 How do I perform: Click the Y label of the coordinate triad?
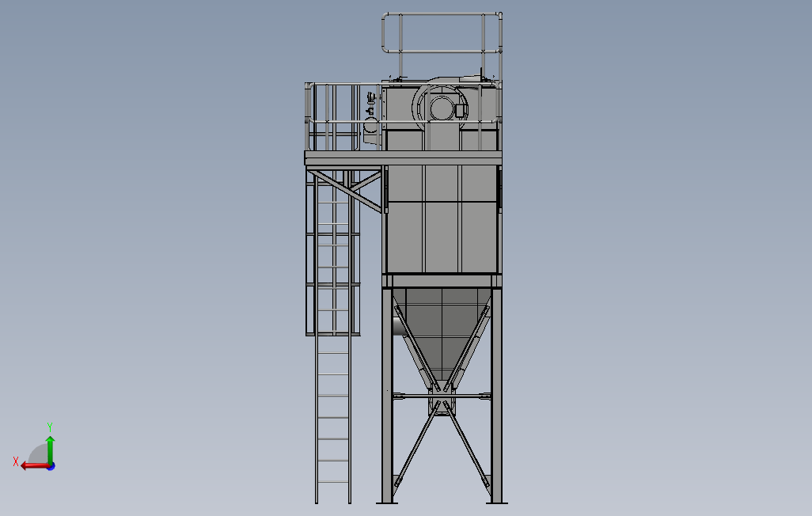50,427
